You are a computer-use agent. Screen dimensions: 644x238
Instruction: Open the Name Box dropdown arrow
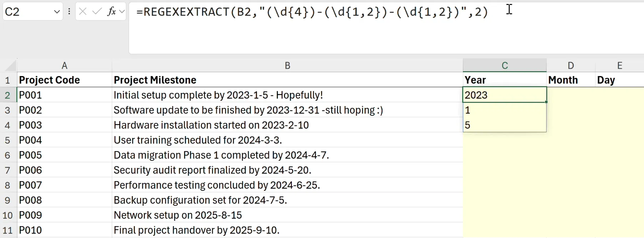(x=57, y=12)
